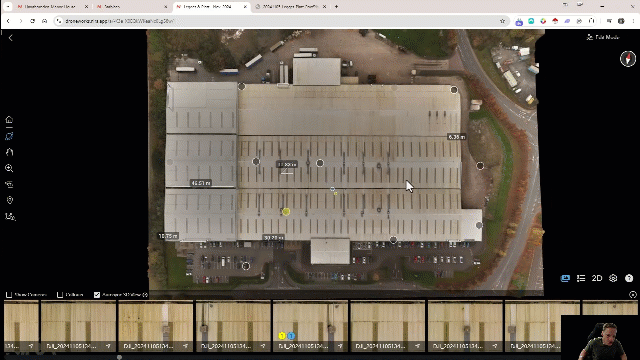Bookmark this page with the star icon
Viewport: 640px width, 360px height.
tap(502, 21)
